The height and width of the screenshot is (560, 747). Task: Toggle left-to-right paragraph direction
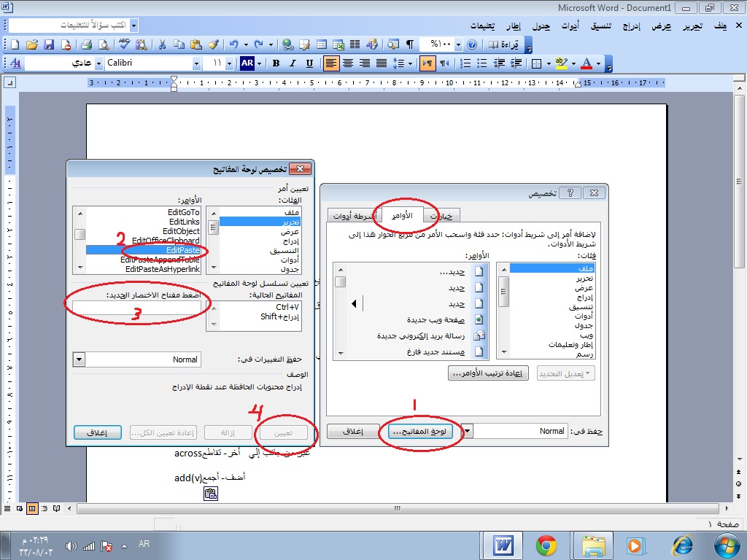tap(427, 63)
